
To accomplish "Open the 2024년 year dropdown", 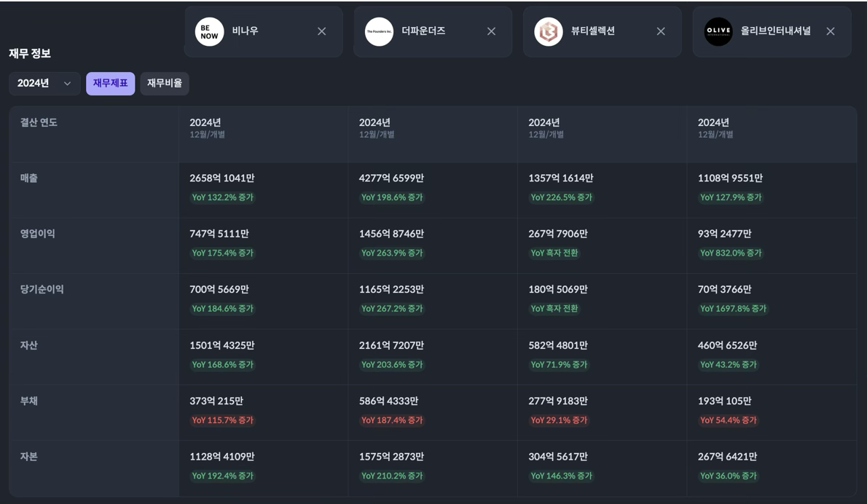I will pyautogui.click(x=44, y=84).
